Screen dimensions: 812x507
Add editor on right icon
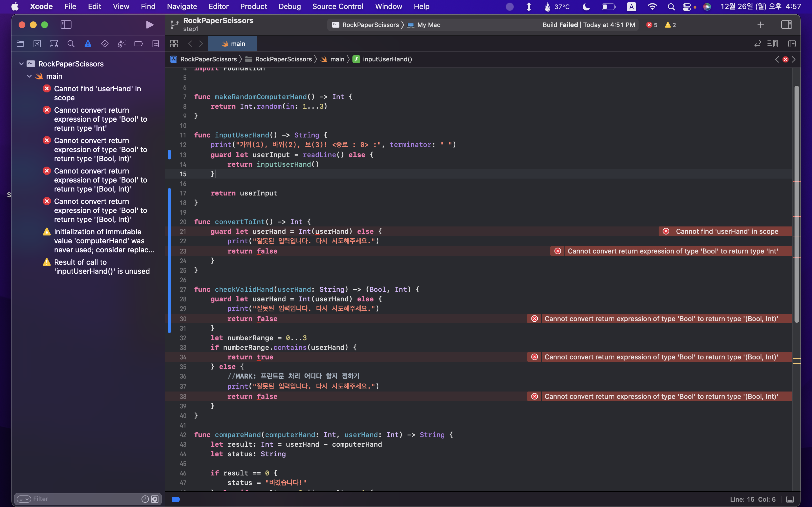click(x=792, y=44)
